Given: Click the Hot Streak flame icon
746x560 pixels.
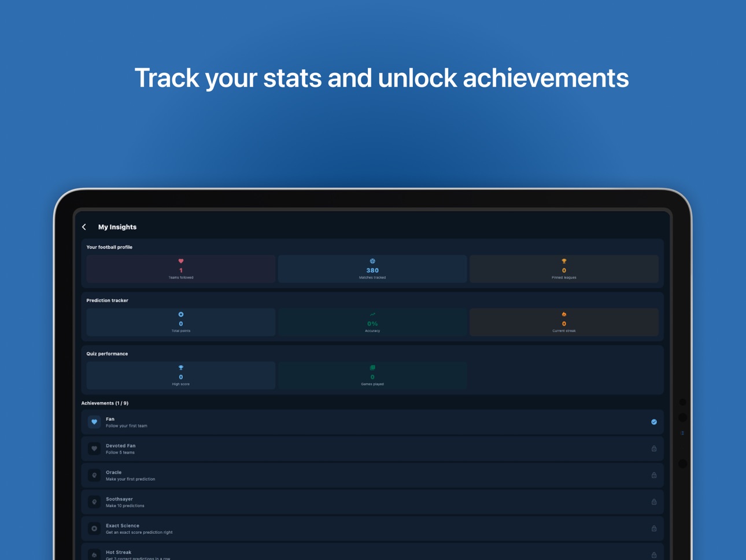Looking at the screenshot, I should pyautogui.click(x=94, y=554).
